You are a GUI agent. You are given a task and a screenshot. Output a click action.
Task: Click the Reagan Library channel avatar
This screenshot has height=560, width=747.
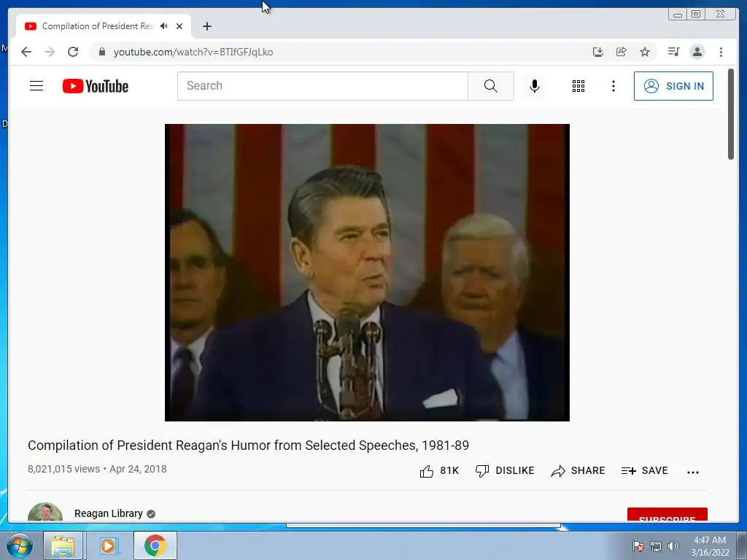click(x=45, y=512)
